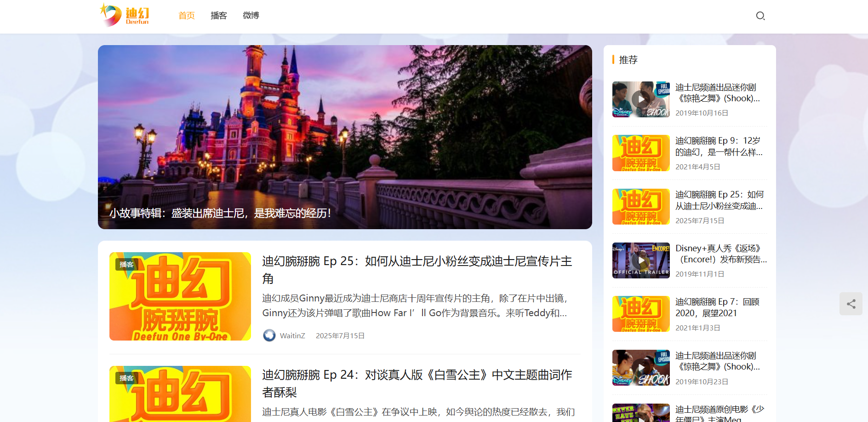The height and width of the screenshot is (422, 868).
Task: Click sidebar date 2021年1月3日
Action: (x=698, y=328)
